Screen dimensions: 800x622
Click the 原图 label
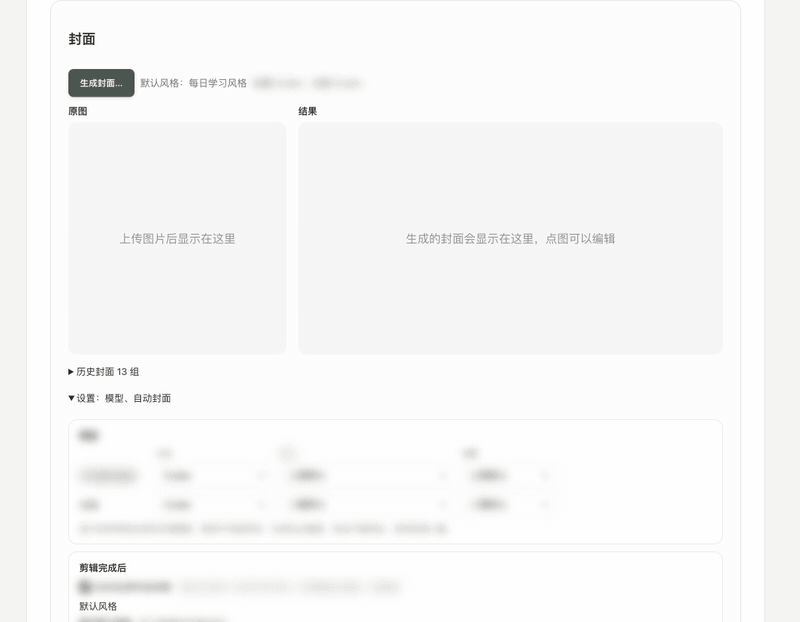(78, 111)
